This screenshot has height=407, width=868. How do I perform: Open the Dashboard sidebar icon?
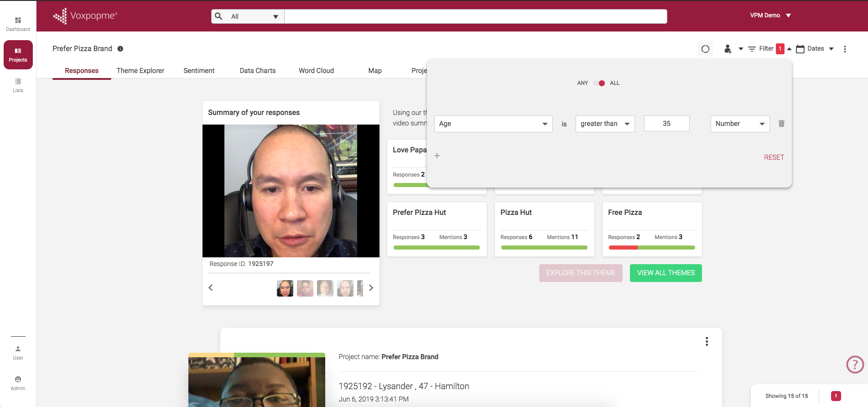(x=18, y=24)
